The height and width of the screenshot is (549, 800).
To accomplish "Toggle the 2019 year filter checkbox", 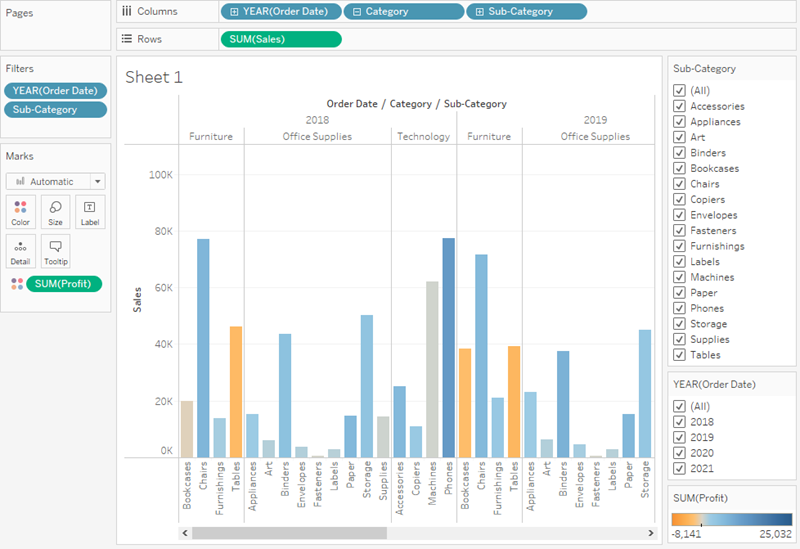I will pos(680,437).
